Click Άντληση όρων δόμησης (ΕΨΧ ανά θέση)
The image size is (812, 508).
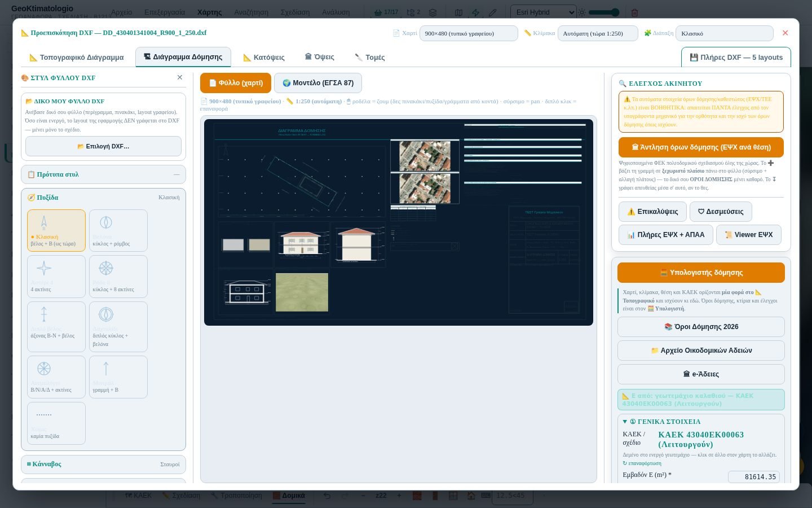tap(701, 147)
